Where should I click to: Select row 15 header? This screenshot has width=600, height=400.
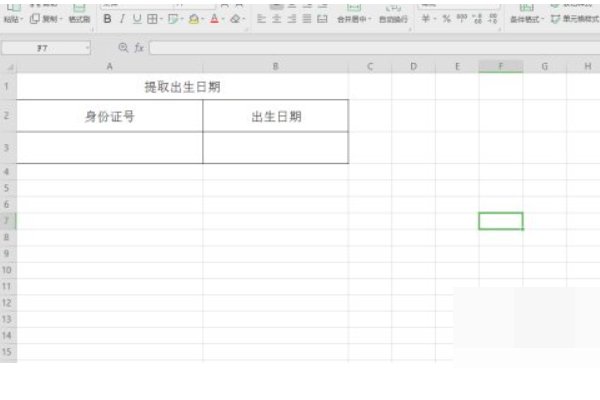click(8, 352)
